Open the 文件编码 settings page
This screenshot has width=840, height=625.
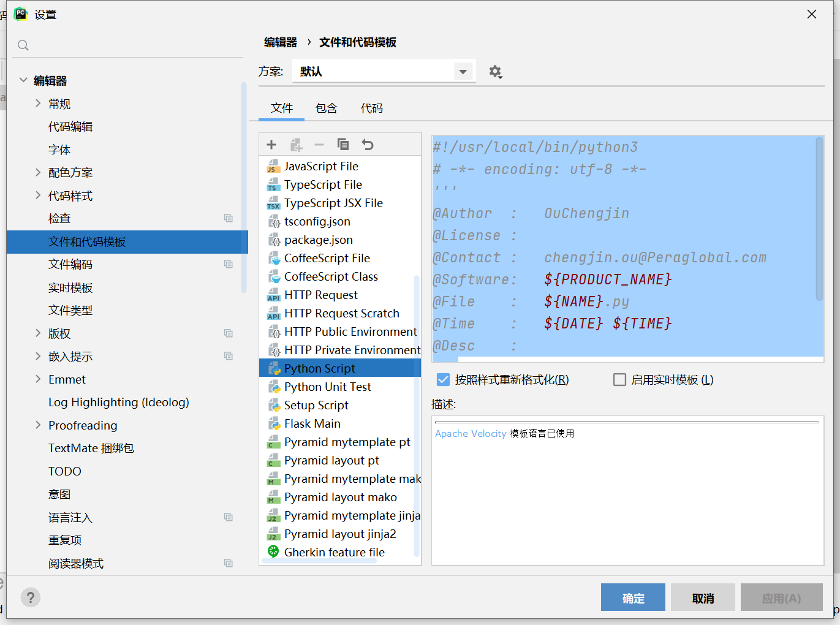click(x=70, y=265)
